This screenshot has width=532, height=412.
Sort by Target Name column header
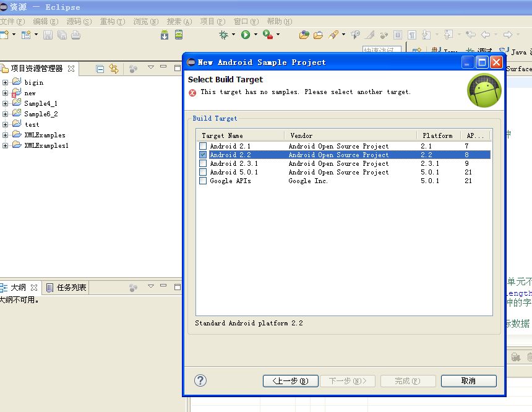(x=241, y=135)
